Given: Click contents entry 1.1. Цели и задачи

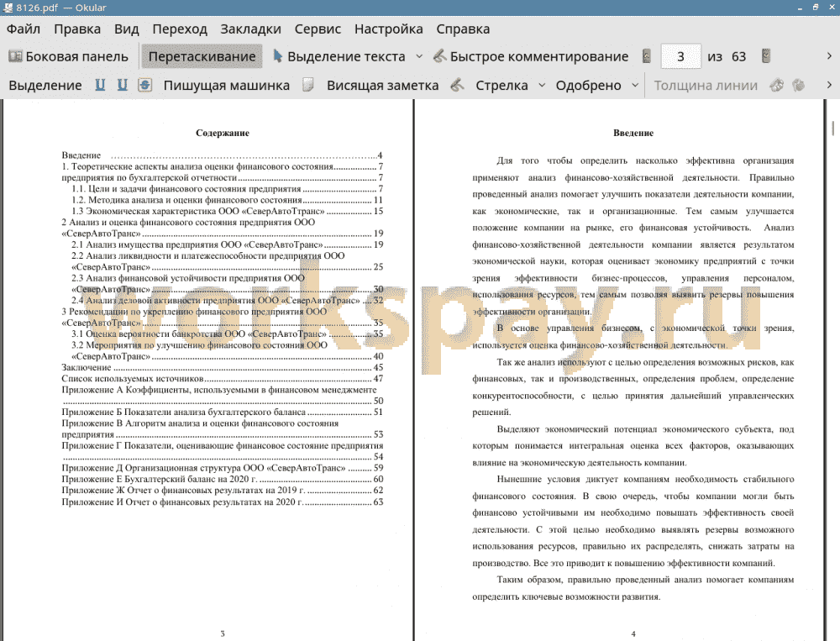Looking at the screenshot, I should (227, 189).
